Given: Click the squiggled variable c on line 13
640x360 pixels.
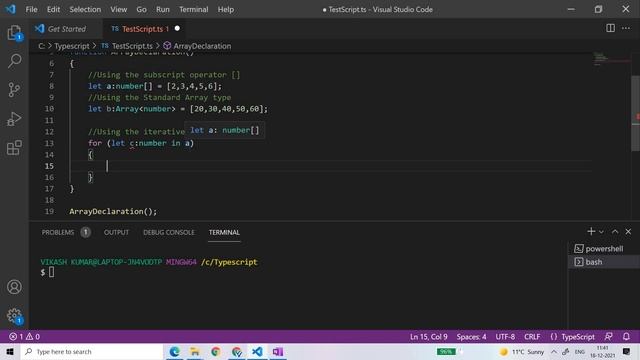Looking at the screenshot, I should point(132,143).
